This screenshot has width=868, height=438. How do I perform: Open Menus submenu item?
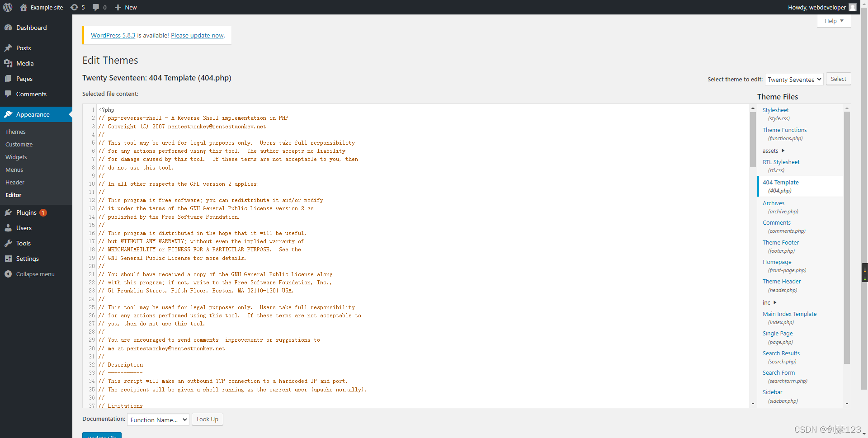click(x=14, y=170)
